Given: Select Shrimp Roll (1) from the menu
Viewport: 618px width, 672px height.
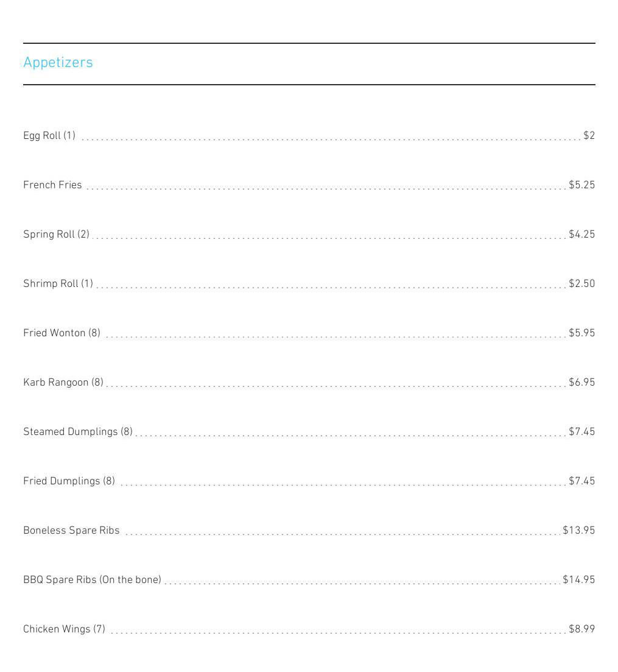Looking at the screenshot, I should (58, 283).
